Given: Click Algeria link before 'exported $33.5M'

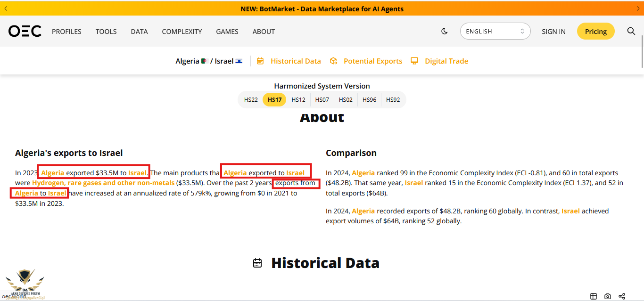Looking at the screenshot, I should 52,173.
